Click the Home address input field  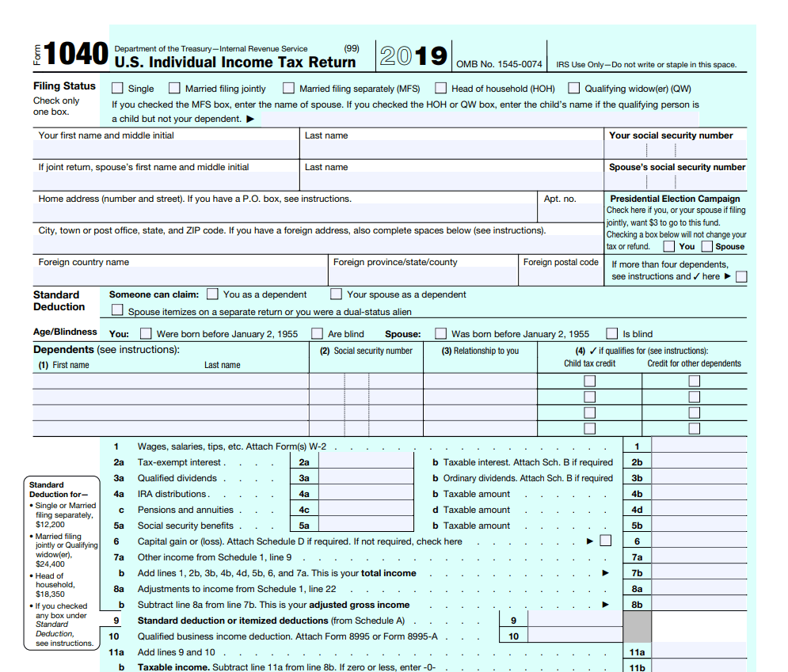point(285,214)
